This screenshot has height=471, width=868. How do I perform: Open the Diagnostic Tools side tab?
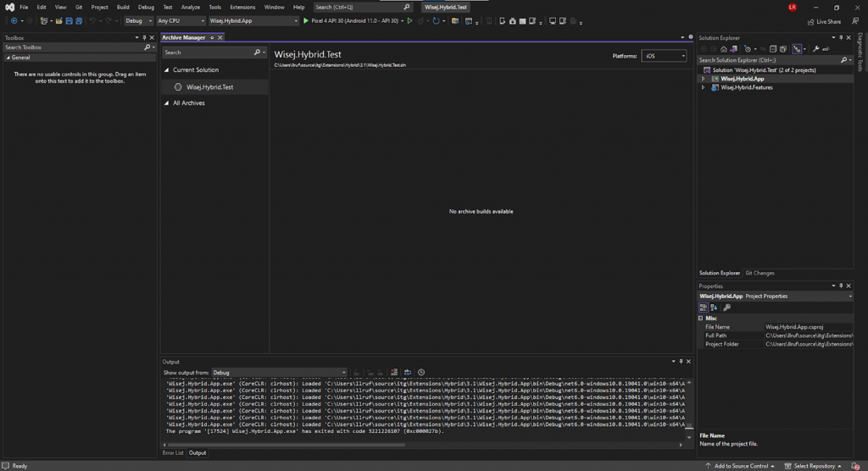coord(860,52)
